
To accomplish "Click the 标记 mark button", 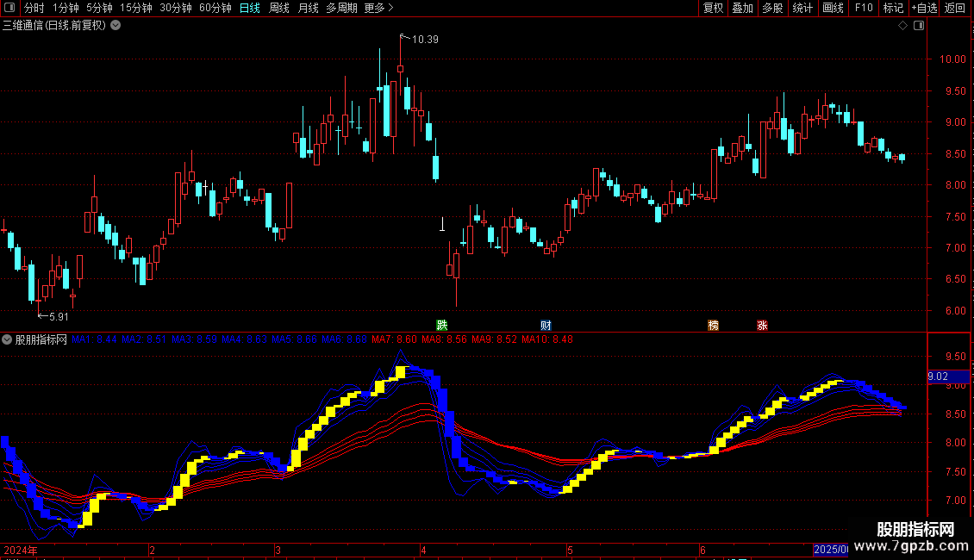I will (893, 8).
